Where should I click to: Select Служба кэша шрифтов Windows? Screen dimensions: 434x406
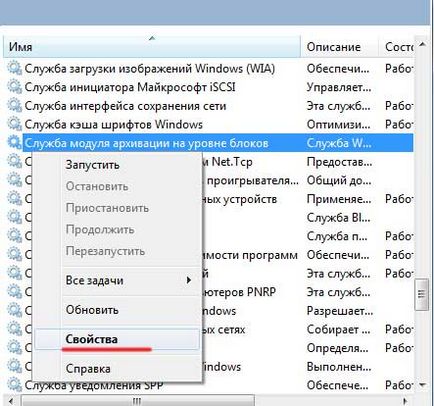[114, 124]
